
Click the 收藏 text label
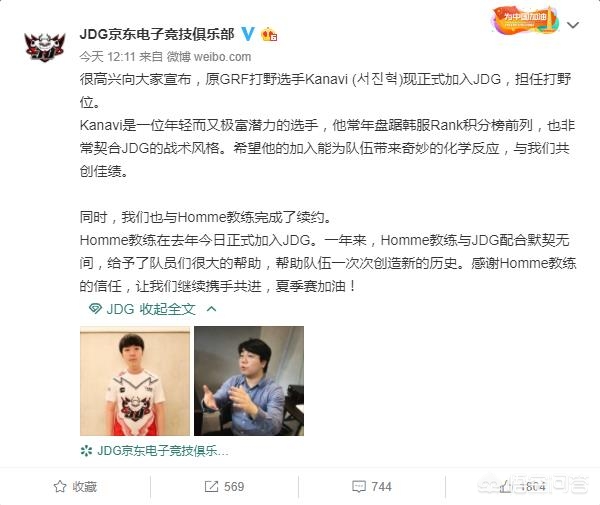[85, 487]
